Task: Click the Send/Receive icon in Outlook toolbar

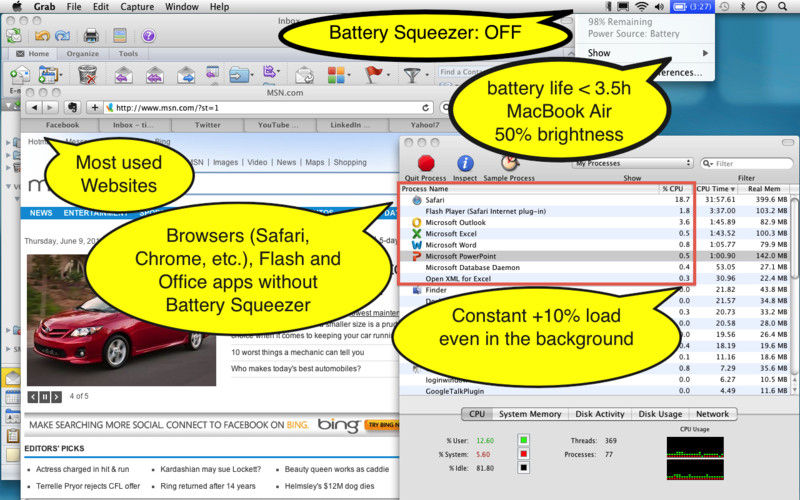Action: 14,36
